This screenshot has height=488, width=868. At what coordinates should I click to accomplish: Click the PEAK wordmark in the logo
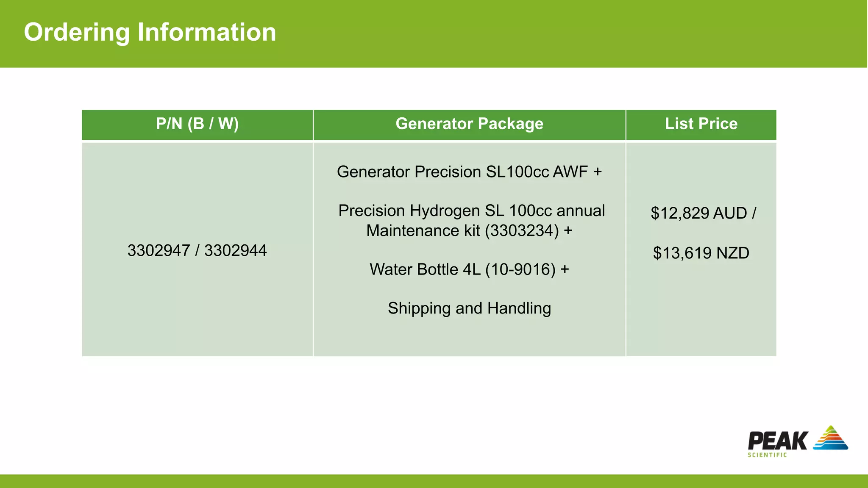(x=778, y=441)
